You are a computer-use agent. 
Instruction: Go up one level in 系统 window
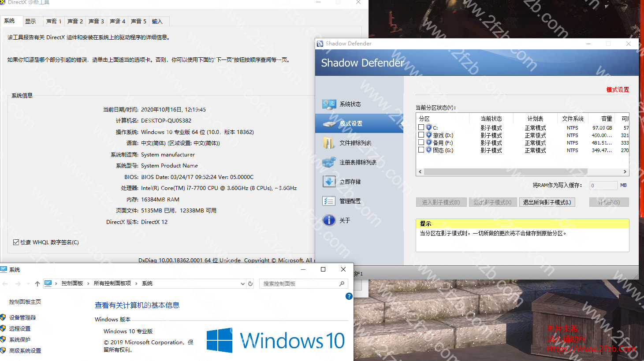pyautogui.click(x=37, y=283)
